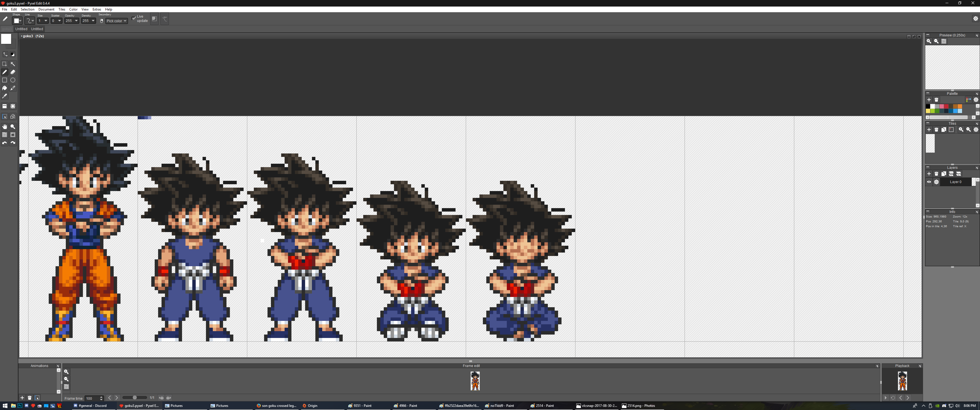The height and width of the screenshot is (410, 980).
Task: Swap primary and secondary colors
Action: pyautogui.click(x=5, y=54)
